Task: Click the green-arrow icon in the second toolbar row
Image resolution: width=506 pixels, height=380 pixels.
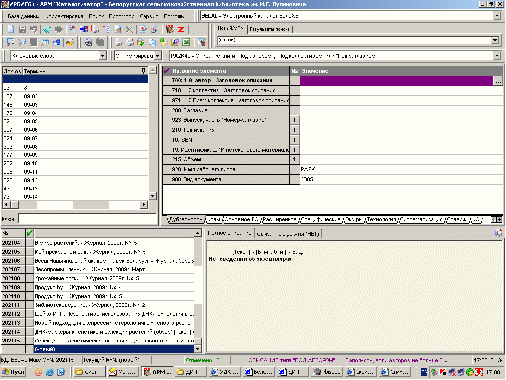Action: [141, 42]
